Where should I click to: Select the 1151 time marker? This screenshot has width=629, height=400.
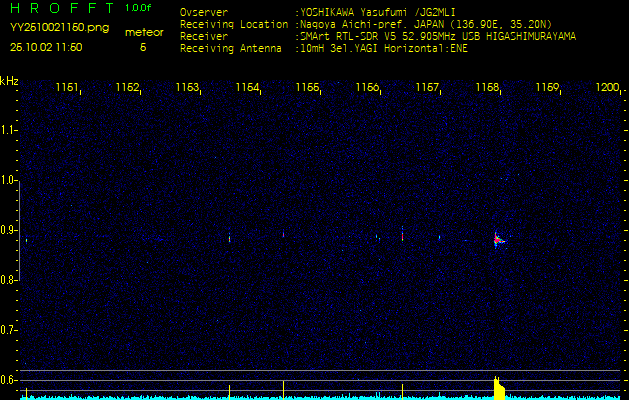[x=68, y=88]
